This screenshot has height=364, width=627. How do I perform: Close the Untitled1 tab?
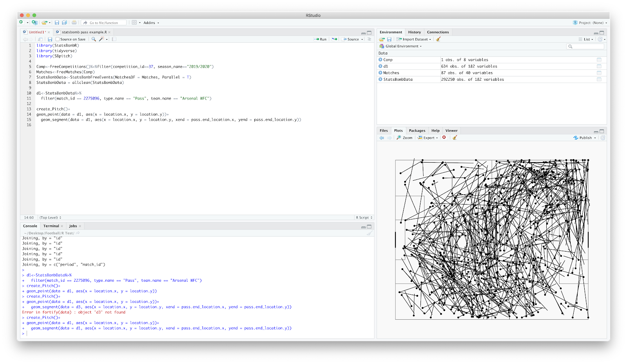49,32
